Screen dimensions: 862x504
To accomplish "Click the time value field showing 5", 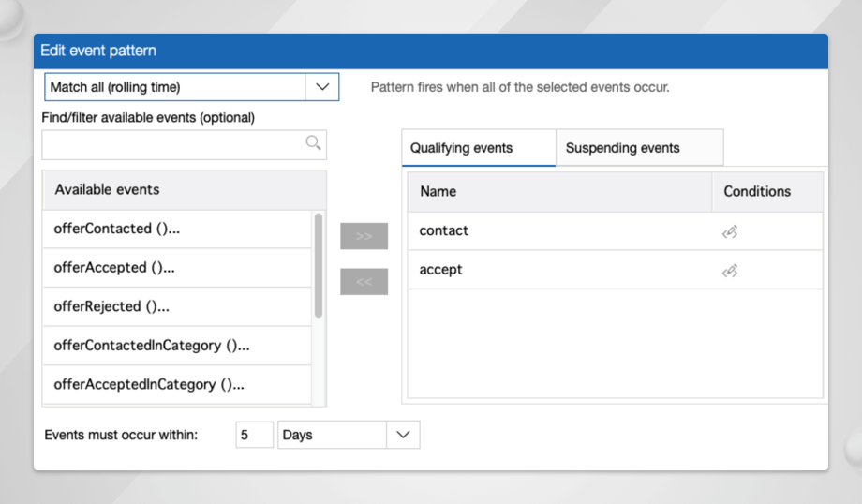I will (x=254, y=435).
